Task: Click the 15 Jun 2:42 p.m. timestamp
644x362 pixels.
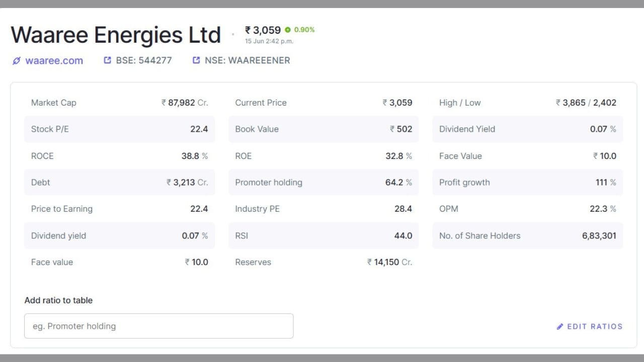Action: tap(269, 41)
